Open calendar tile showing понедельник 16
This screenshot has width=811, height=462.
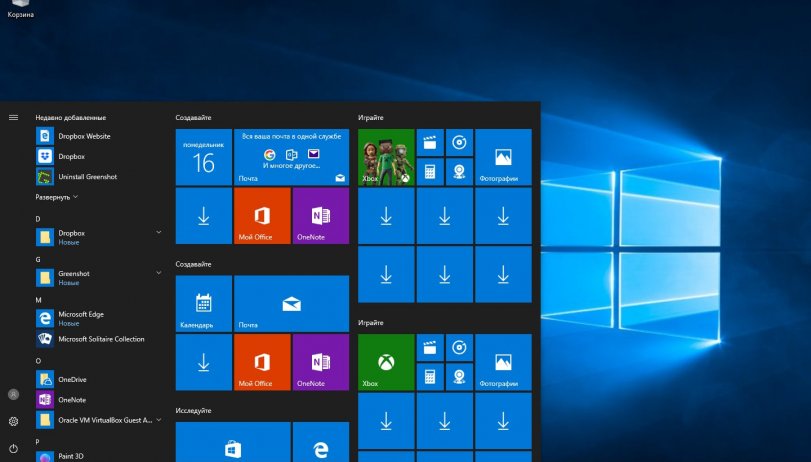pos(204,157)
